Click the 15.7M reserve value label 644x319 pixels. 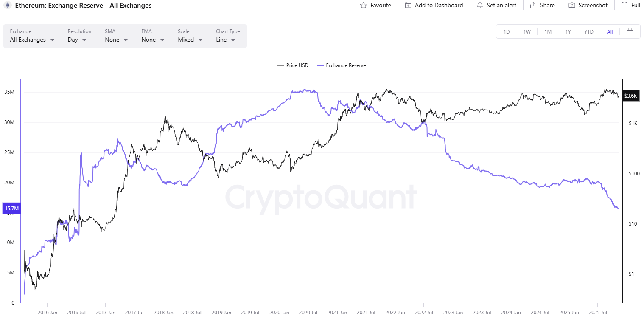tap(11, 209)
